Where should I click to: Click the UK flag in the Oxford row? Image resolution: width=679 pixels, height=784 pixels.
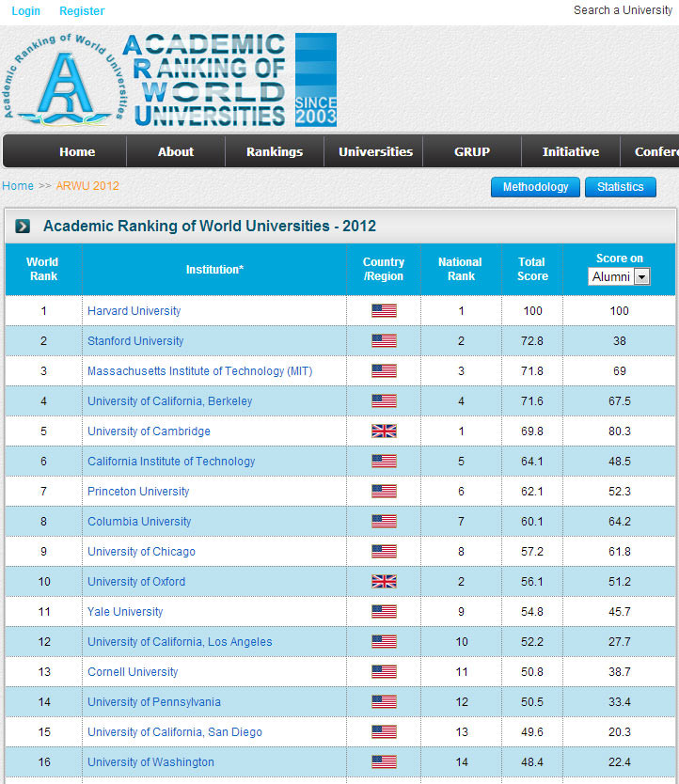(384, 582)
